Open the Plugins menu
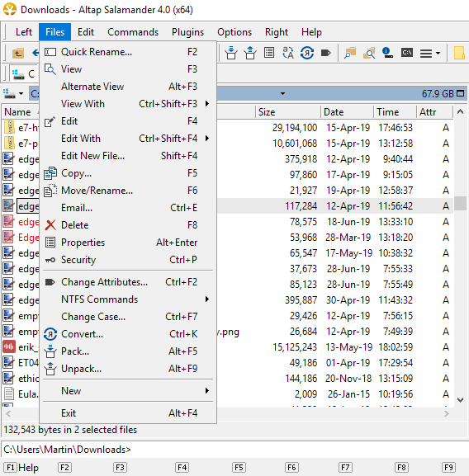The width and height of the screenshot is (469, 476). tap(187, 32)
